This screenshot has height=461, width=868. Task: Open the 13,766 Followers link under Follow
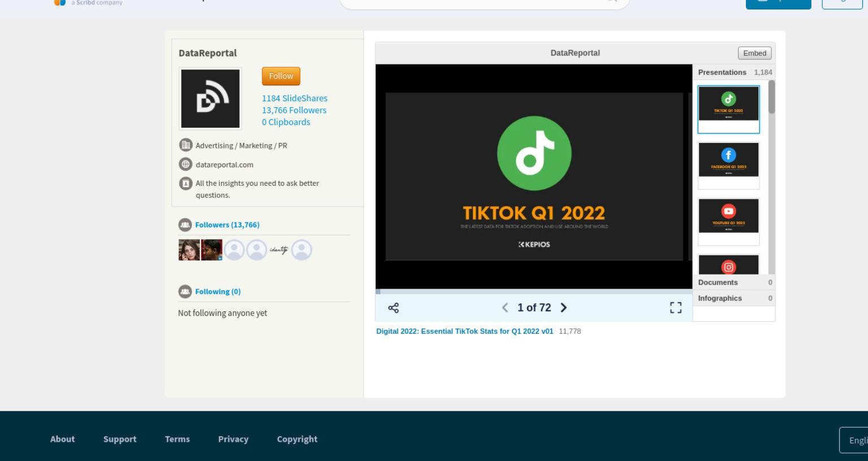click(294, 110)
